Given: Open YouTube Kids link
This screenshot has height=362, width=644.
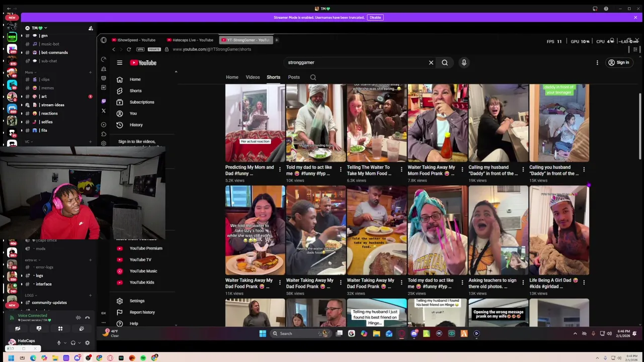Looking at the screenshot, I should (x=142, y=283).
